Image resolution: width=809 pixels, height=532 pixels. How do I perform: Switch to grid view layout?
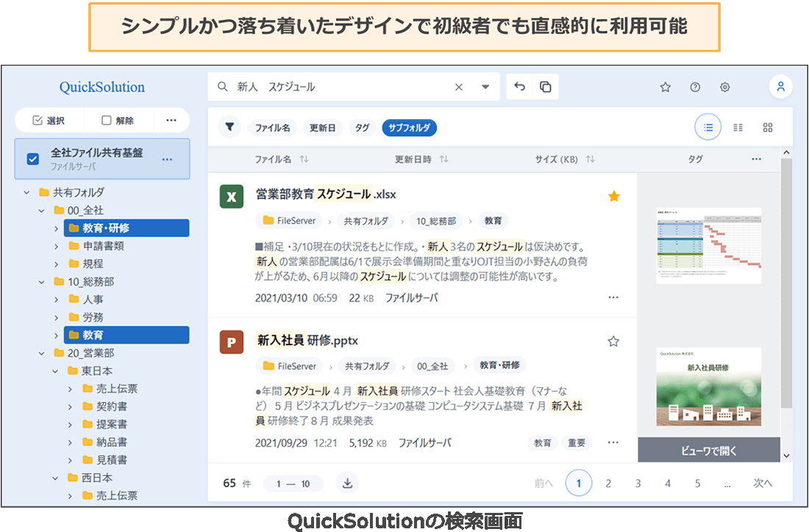point(767,126)
